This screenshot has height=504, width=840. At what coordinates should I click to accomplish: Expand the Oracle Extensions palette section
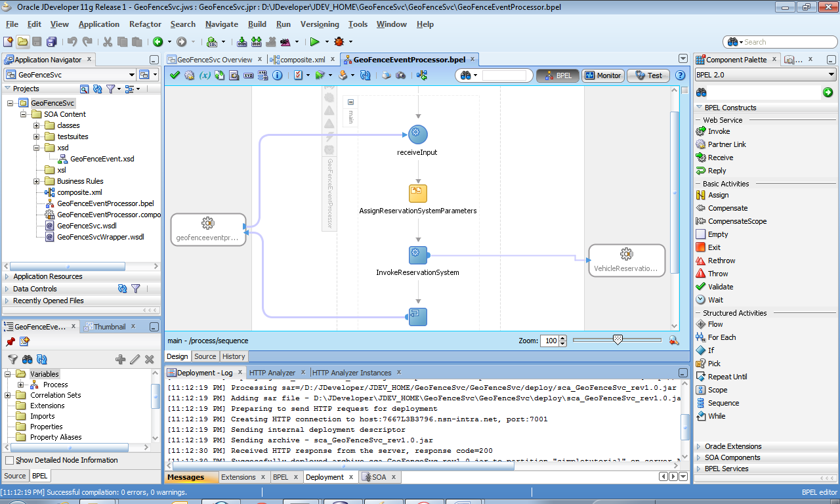pos(699,446)
